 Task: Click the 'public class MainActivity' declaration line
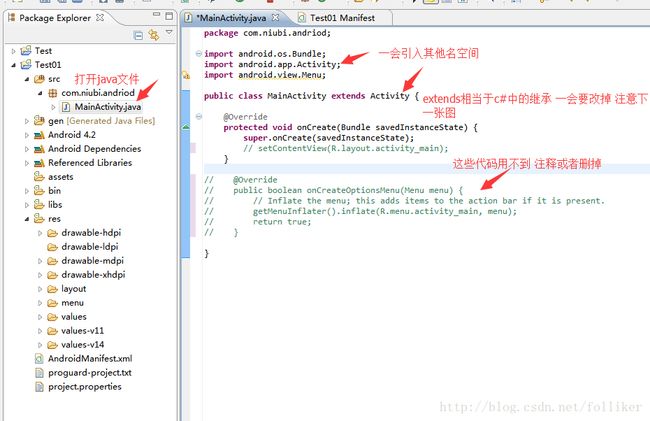(311, 96)
